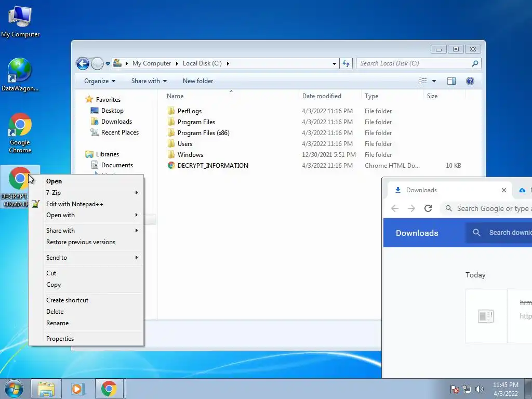Open Explorer help icon
This screenshot has height=399, width=532.
pos(470,81)
